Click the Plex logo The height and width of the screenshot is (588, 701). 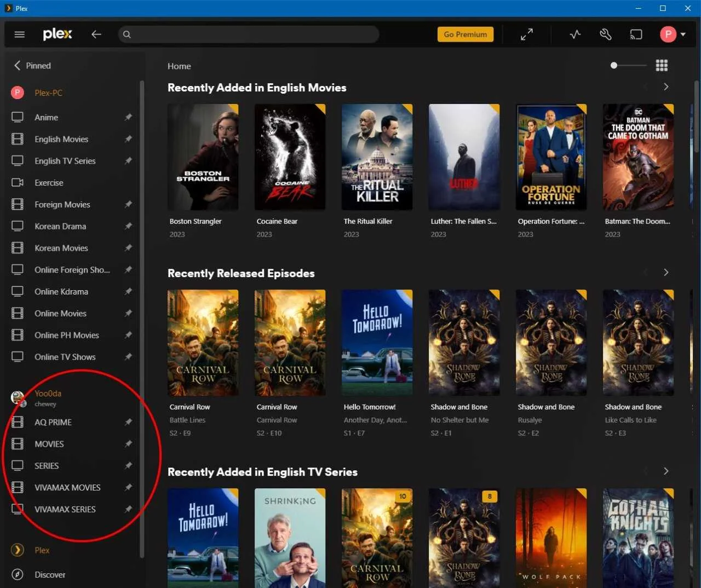pos(58,34)
